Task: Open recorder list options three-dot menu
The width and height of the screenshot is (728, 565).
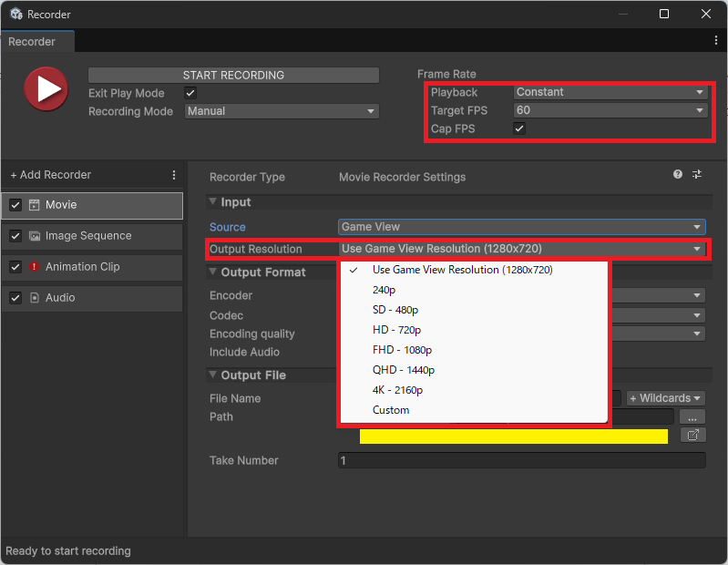Action: tap(174, 175)
